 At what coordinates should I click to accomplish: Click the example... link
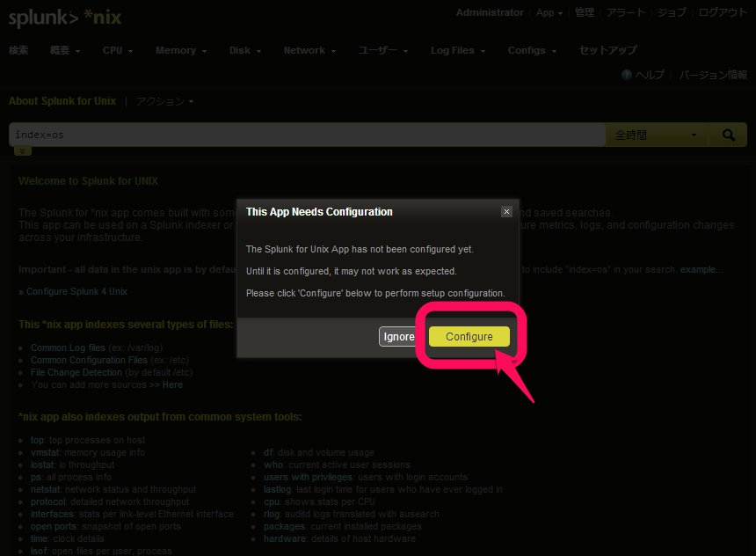pos(701,269)
